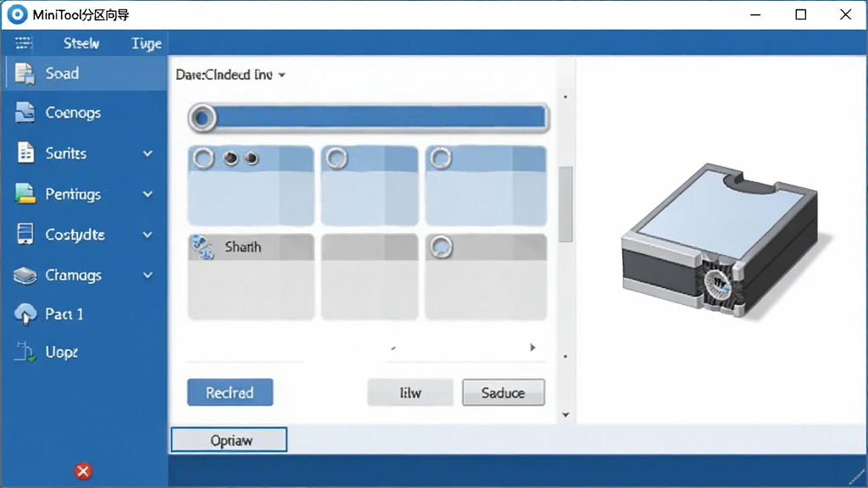Image resolution: width=868 pixels, height=488 pixels.
Task: Click the Optiaw button
Action: [x=229, y=440]
